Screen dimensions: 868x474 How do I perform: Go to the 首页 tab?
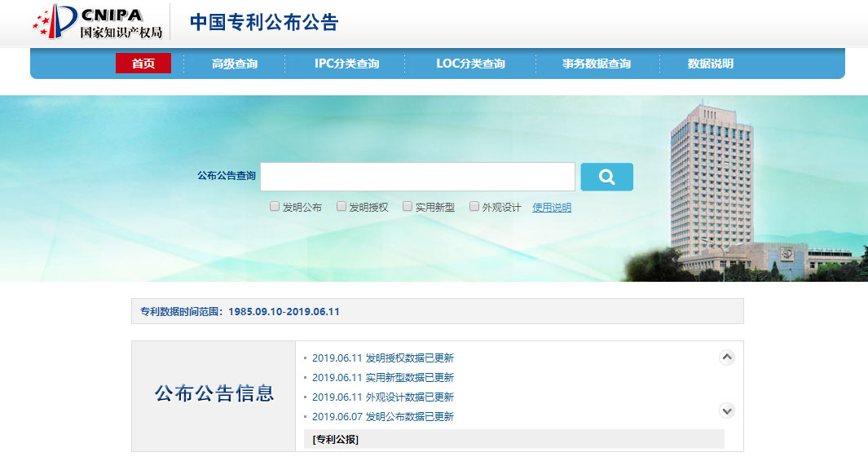pyautogui.click(x=143, y=64)
